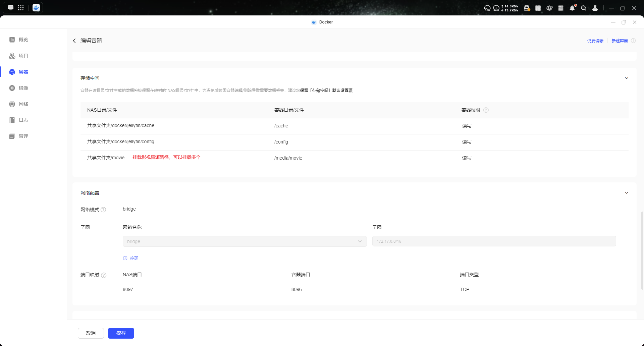Image resolution: width=644 pixels, height=346 pixels.
Task: Click the 保存 button
Action: pos(121,333)
